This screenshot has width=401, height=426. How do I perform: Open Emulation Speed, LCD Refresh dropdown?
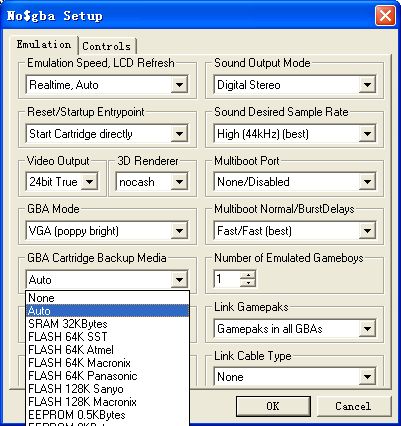coord(179,85)
